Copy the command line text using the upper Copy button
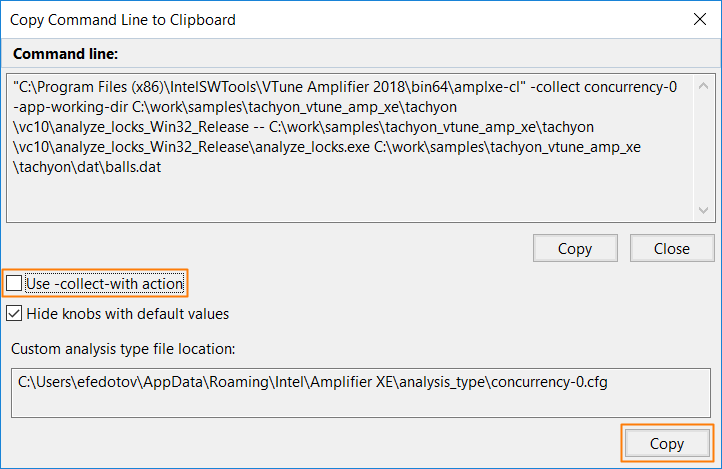The height and width of the screenshot is (469, 722). click(575, 248)
